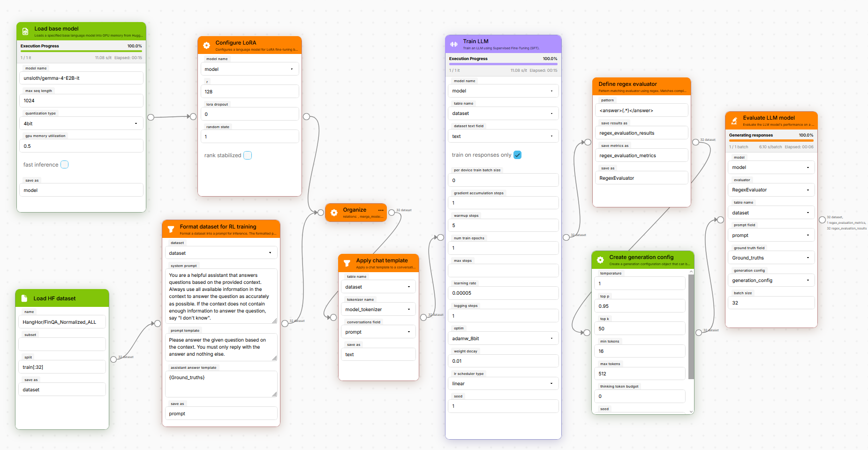
Task: Click the split field train[:32]
Action: [x=62, y=367]
